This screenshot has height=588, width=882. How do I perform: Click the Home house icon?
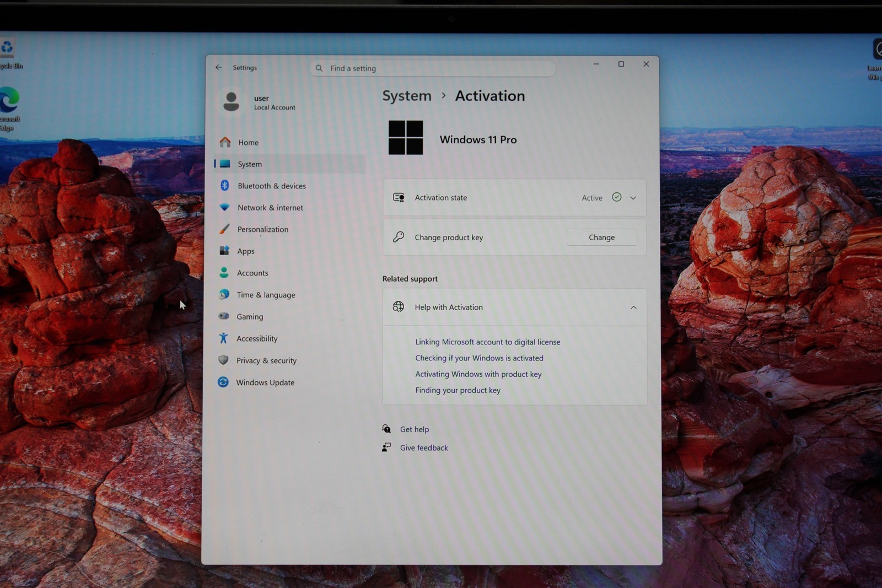(225, 142)
